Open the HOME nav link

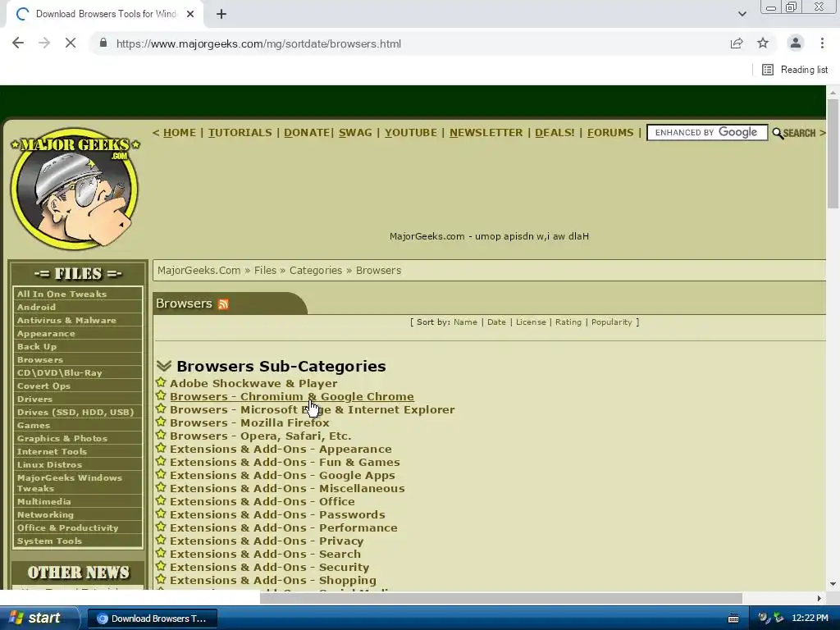(x=180, y=132)
